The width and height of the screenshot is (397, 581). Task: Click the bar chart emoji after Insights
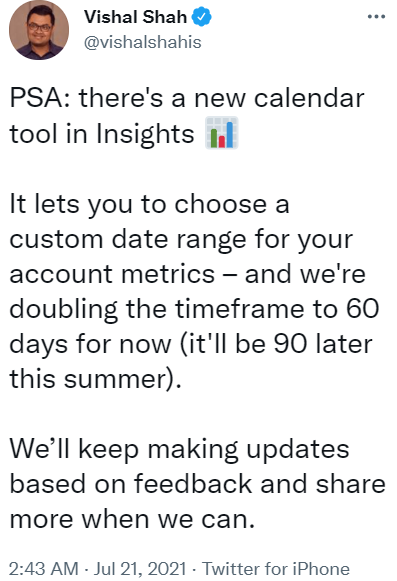(222, 133)
